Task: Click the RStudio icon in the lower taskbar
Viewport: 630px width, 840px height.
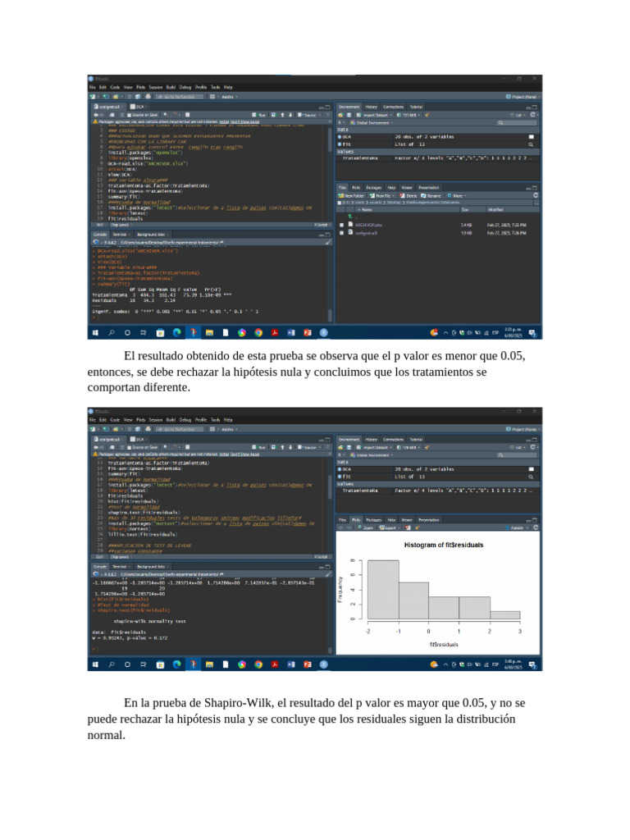Action: [323, 664]
